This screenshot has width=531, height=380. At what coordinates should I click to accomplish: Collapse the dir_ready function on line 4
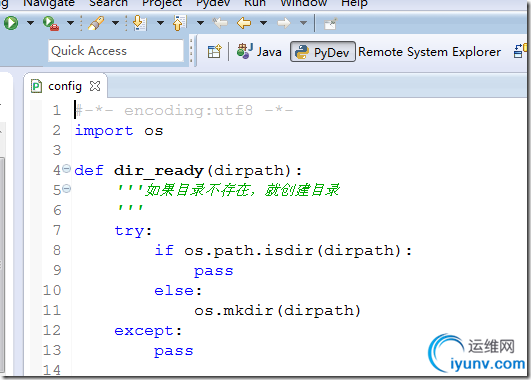67,168
